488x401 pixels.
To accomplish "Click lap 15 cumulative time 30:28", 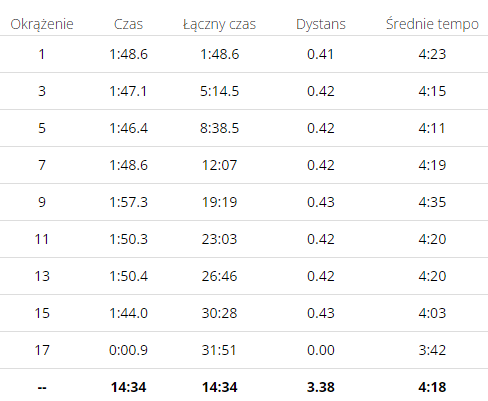I will click(x=219, y=313).
